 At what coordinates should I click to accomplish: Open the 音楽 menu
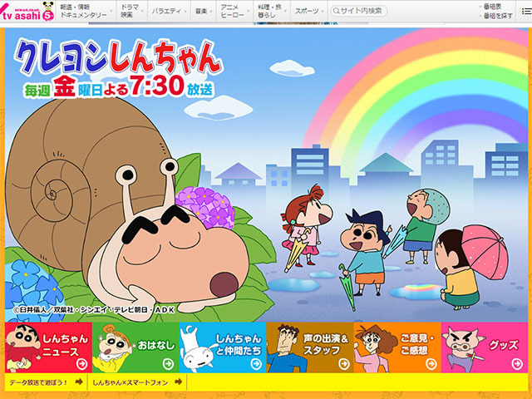pyautogui.click(x=201, y=11)
